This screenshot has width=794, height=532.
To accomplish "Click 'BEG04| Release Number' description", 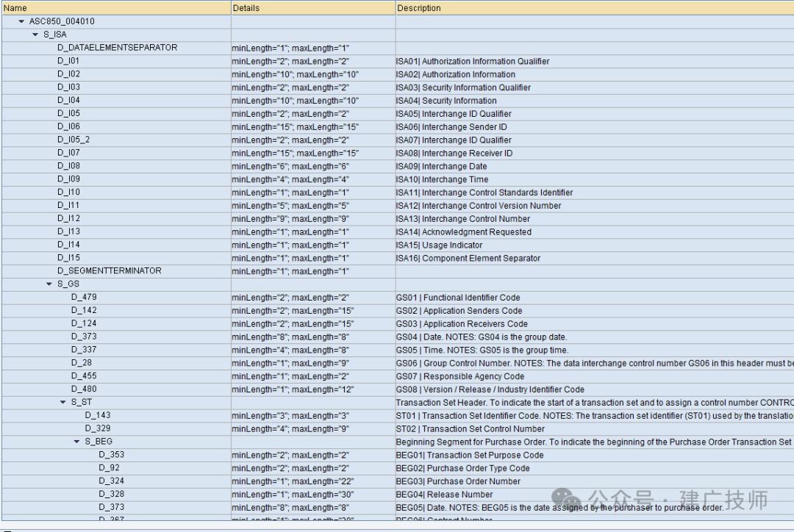I will coord(444,495).
